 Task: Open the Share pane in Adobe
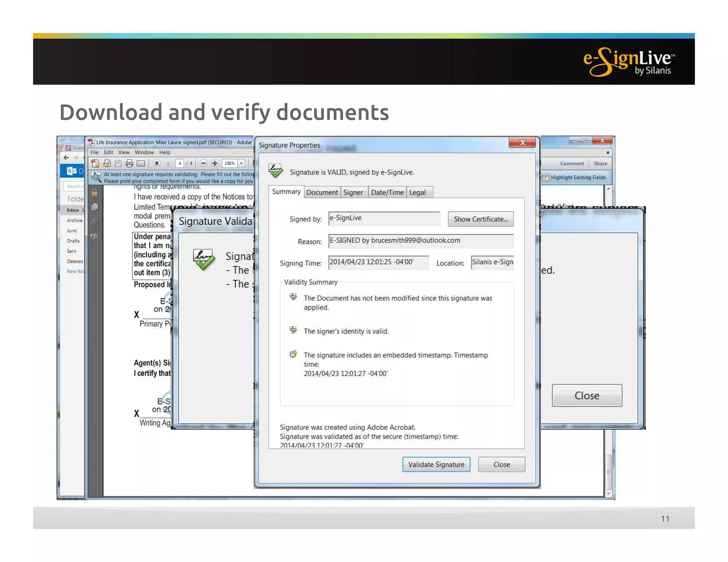point(600,164)
